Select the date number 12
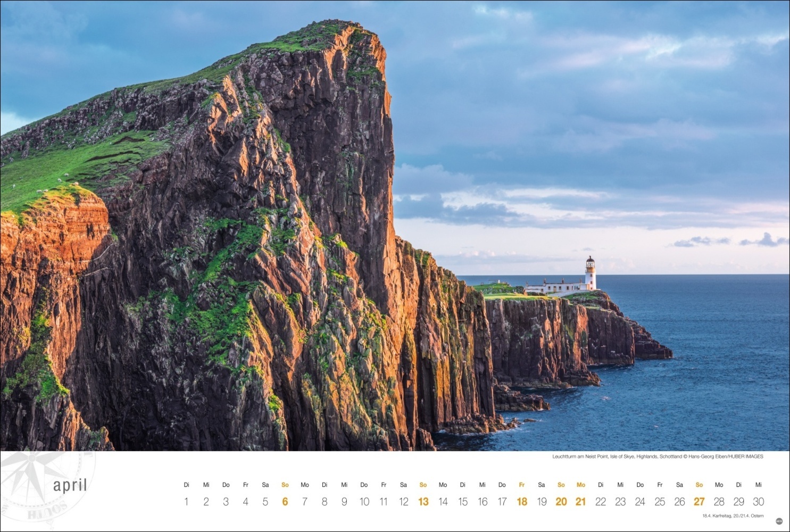The height and width of the screenshot is (532, 790). tap(403, 502)
